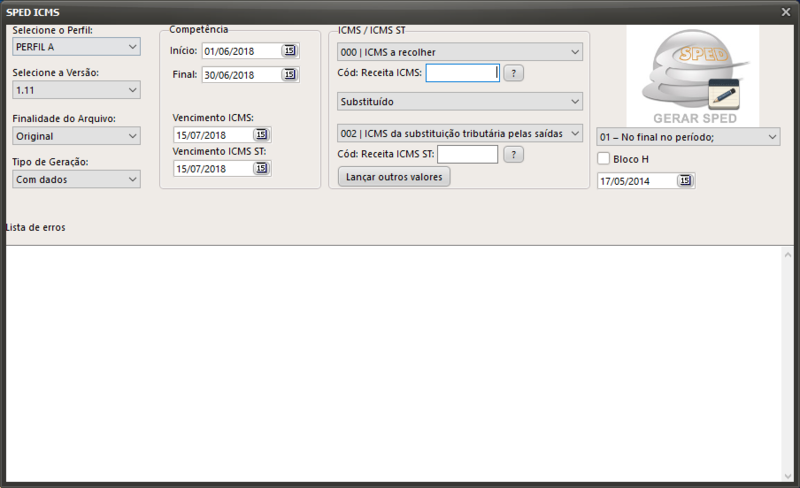Expand Tipo de Geração Com dados dropdown
The width and height of the screenshot is (800, 488).
[77, 180]
